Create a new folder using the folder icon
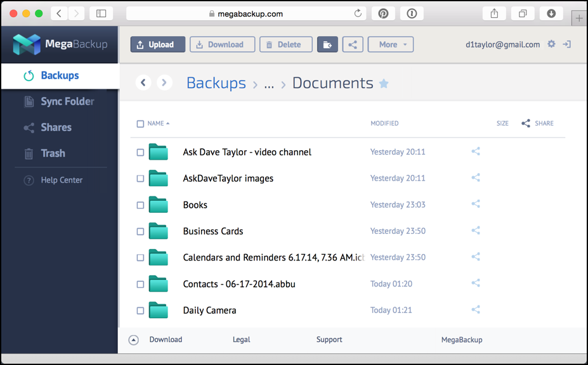 (x=327, y=44)
